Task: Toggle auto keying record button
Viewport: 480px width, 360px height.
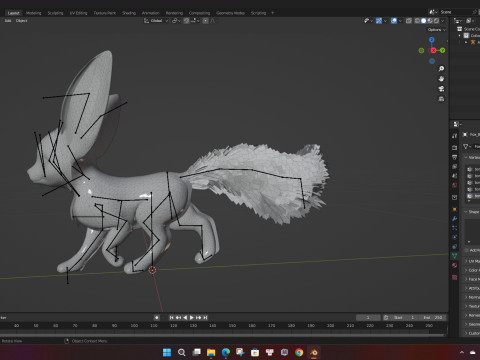Action: tap(157, 317)
